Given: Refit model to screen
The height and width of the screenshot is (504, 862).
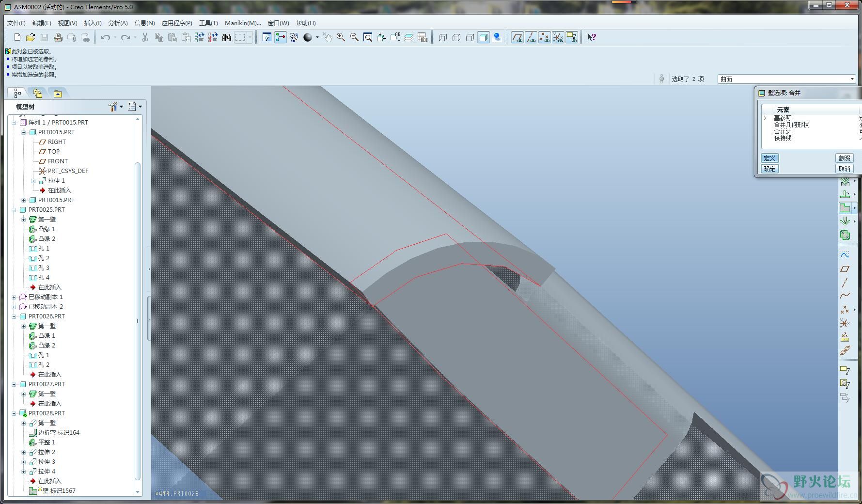Looking at the screenshot, I should (x=368, y=37).
